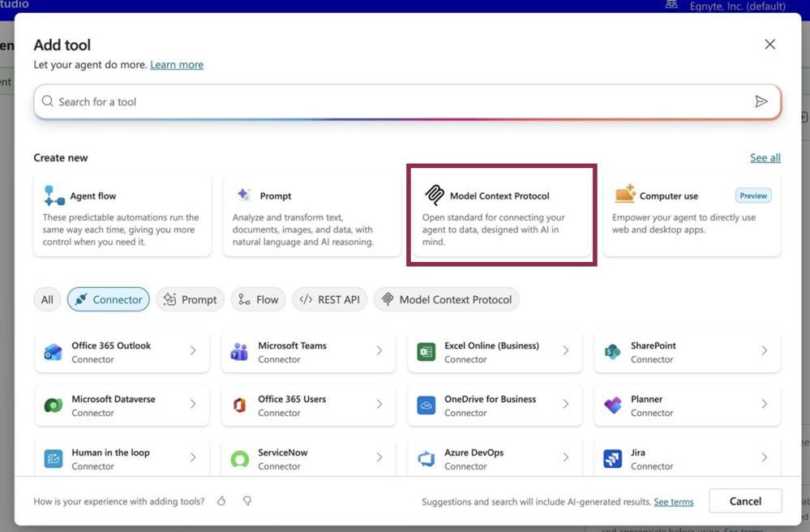Image resolution: width=810 pixels, height=532 pixels.
Task: Expand the Planner connector chevron
Action: click(x=764, y=404)
